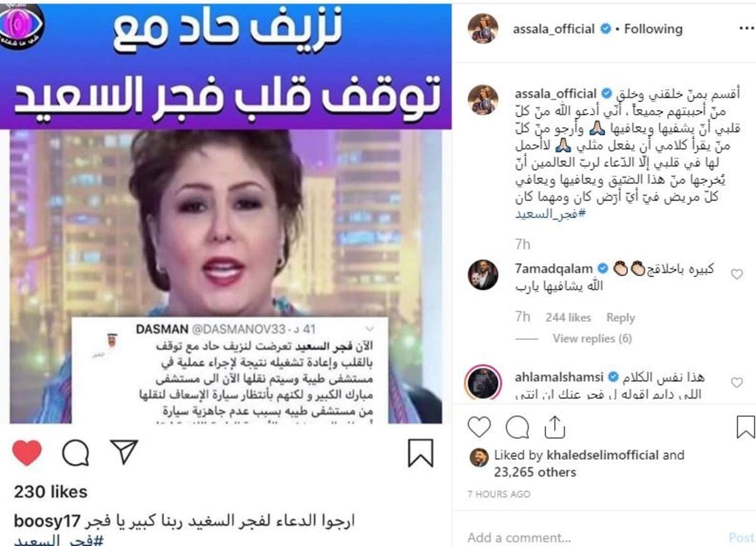Open the ahlamalshamsi commenter avatar
Image resolution: width=756 pixels, height=546 pixels.
coord(483,383)
